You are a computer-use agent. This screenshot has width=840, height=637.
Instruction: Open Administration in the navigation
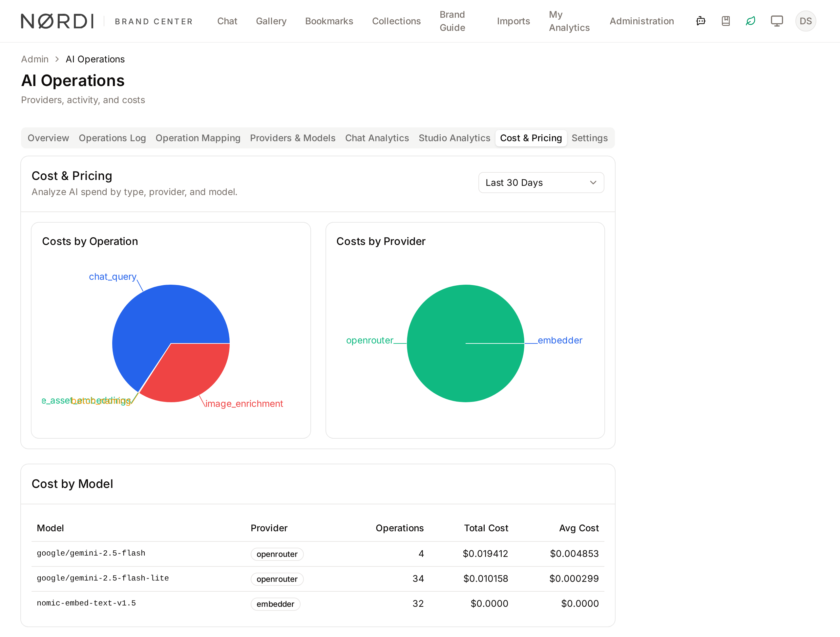coord(642,21)
